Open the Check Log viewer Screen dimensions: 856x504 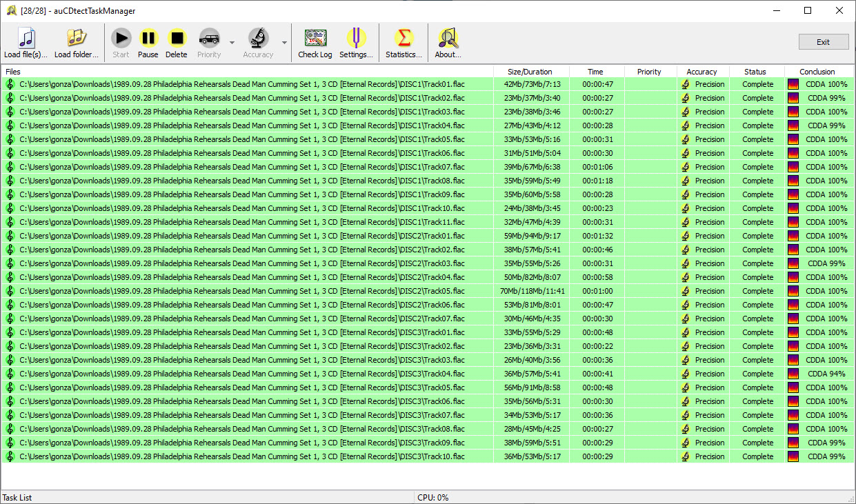[315, 43]
